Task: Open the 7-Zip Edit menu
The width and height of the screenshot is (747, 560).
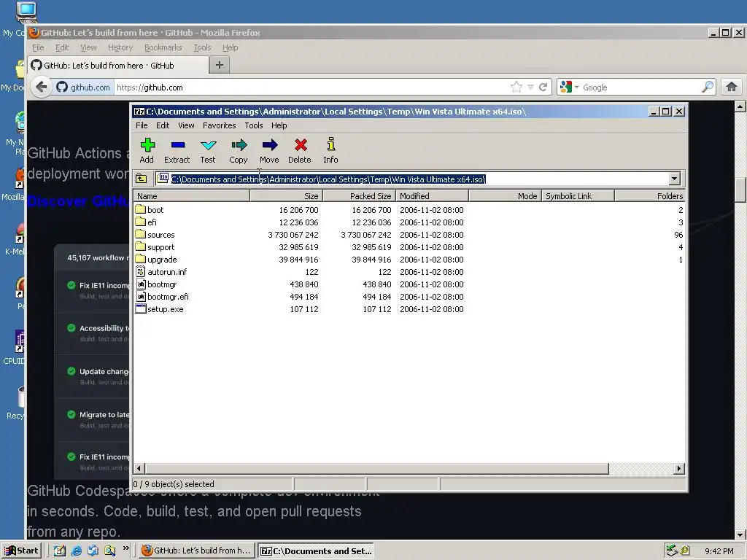Action: 163,125
